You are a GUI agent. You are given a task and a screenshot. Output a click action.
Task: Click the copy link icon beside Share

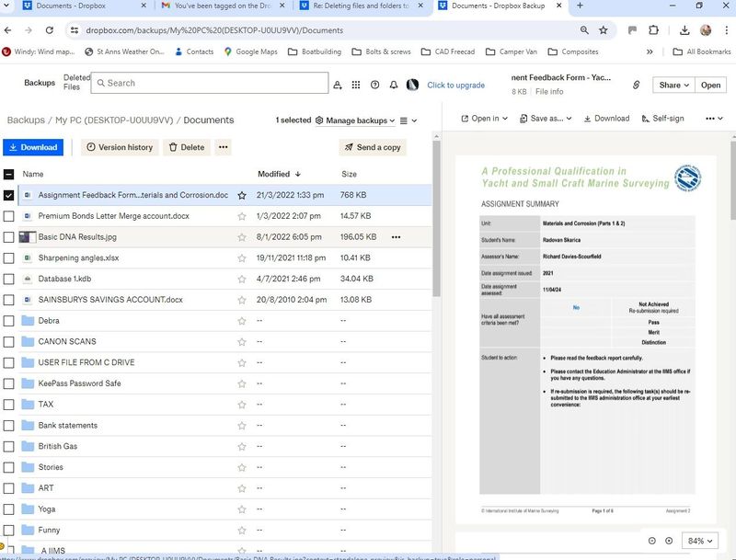tap(636, 85)
